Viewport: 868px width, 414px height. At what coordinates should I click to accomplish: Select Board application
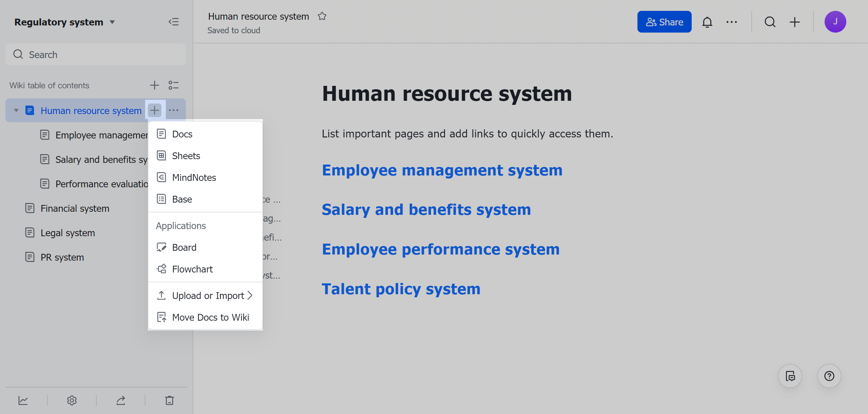[x=205, y=247]
